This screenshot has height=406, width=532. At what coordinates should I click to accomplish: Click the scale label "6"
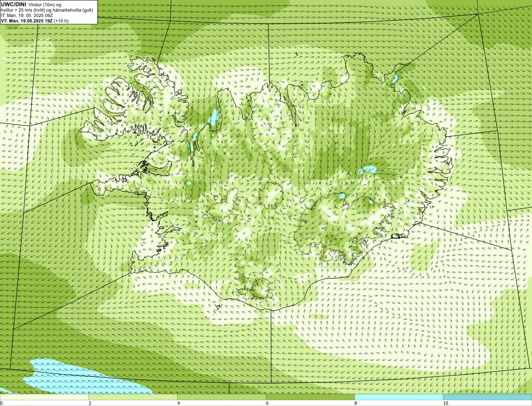click(267, 403)
